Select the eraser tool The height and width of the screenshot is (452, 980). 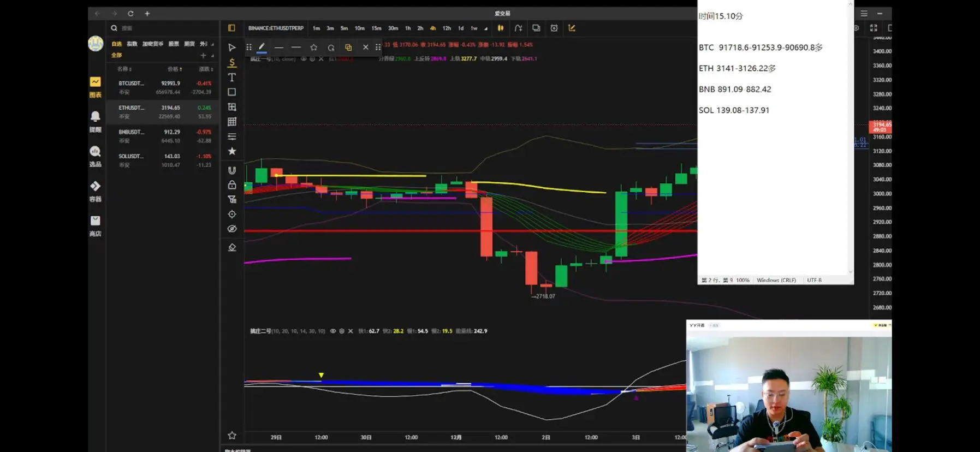(231, 247)
